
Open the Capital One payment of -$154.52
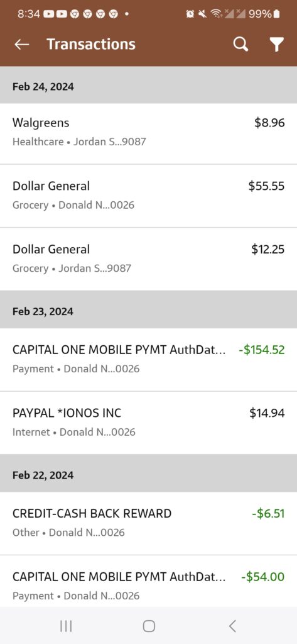[148, 359]
